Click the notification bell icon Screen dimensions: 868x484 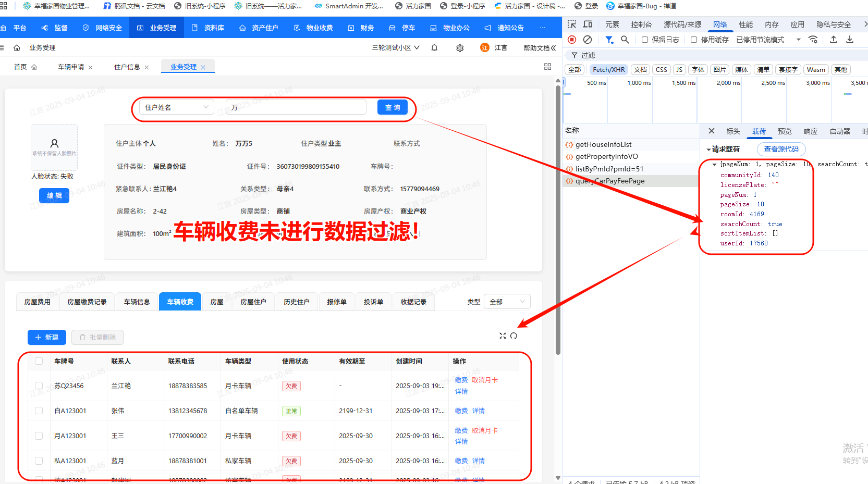click(434, 48)
